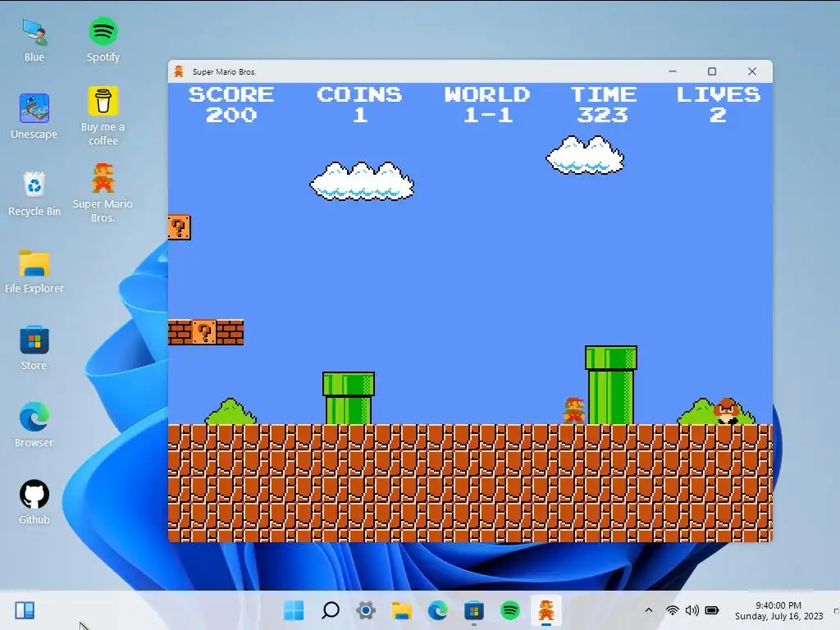The image size is (840, 630).
Task: Open File Explorer desktop icon
Action: point(34,271)
